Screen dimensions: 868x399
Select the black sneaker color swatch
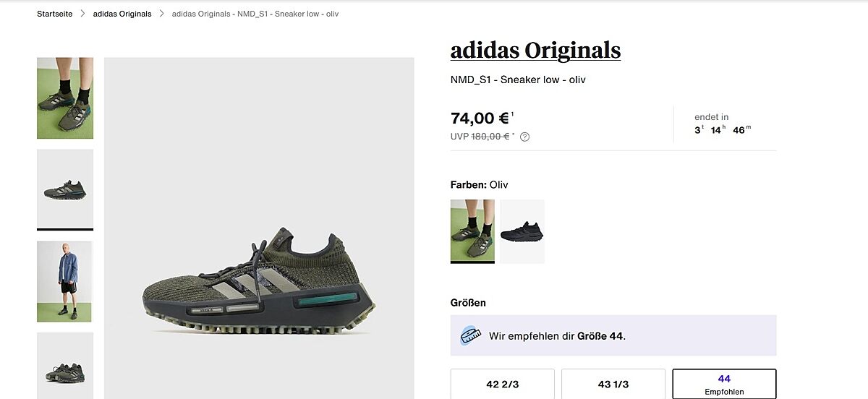[x=522, y=231]
